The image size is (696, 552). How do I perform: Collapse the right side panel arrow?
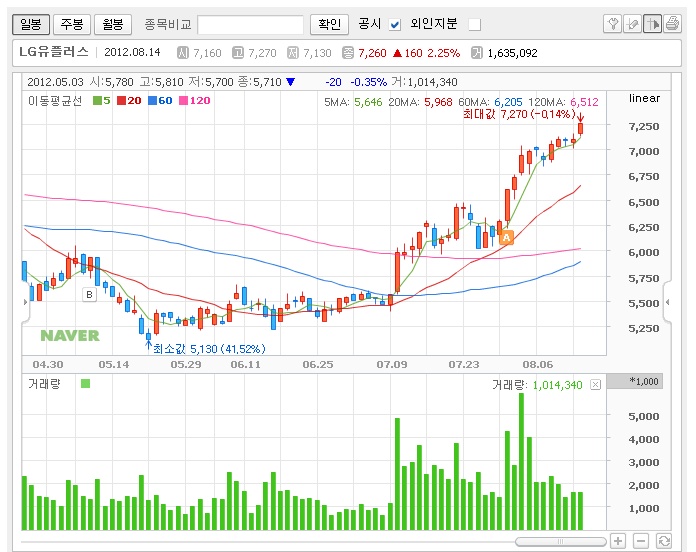[667, 302]
